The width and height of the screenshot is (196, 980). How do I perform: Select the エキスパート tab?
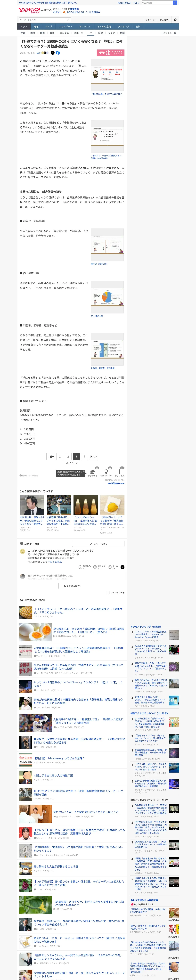tap(65, 27)
